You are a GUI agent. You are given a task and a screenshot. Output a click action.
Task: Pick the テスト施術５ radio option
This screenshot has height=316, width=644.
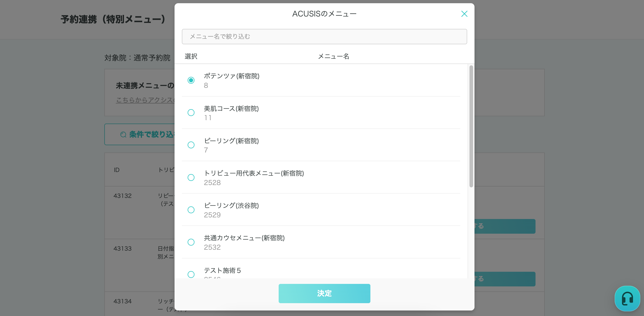tap(191, 274)
